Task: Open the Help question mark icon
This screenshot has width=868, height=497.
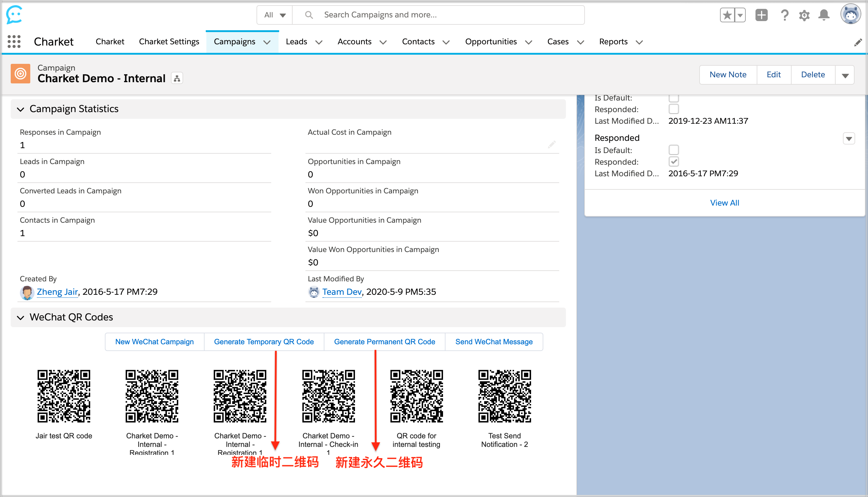Action: pos(785,15)
